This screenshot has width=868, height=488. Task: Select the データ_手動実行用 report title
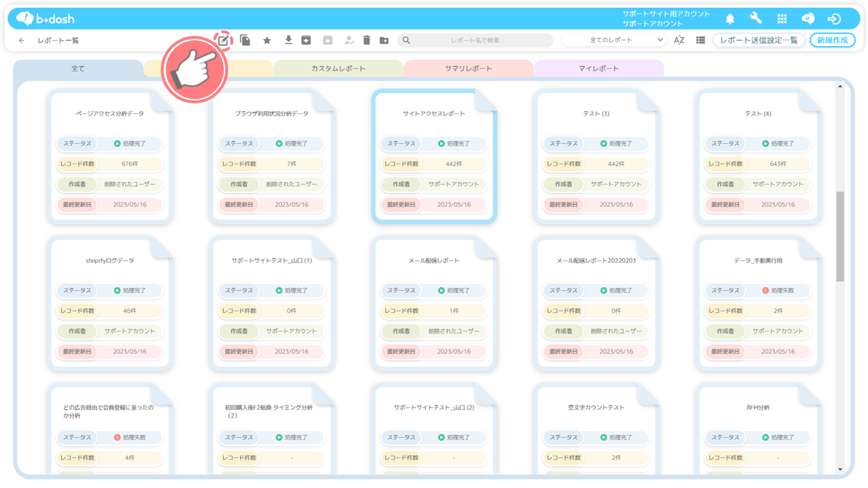[x=758, y=261]
